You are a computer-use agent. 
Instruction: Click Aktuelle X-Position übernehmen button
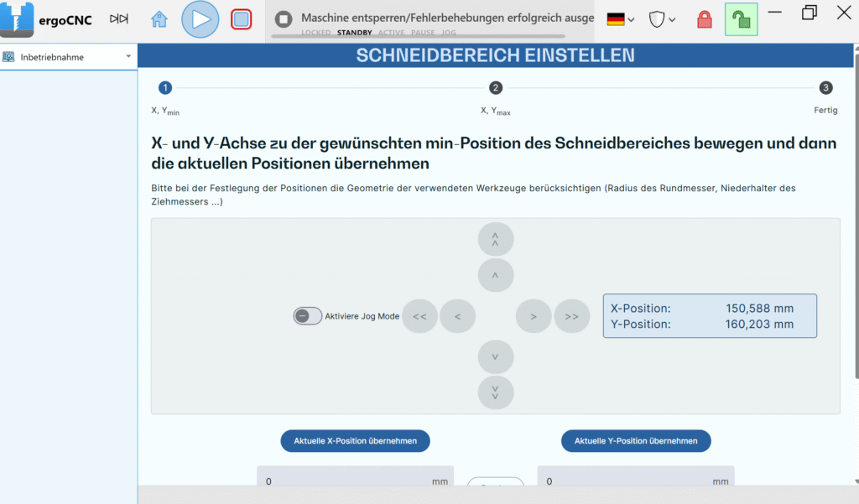[355, 441]
